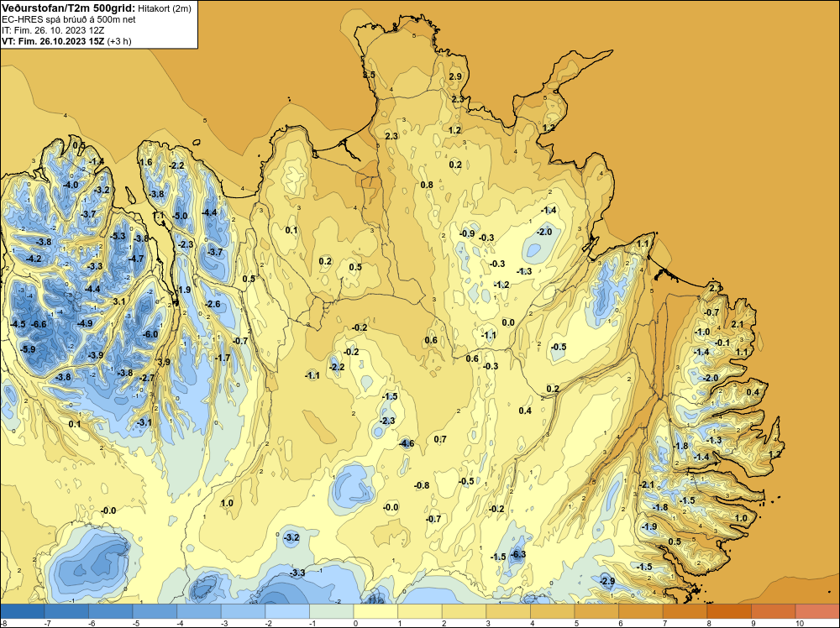Click the legend color segment between 4 and 5
The height and width of the screenshot is (628, 840).
point(553,611)
